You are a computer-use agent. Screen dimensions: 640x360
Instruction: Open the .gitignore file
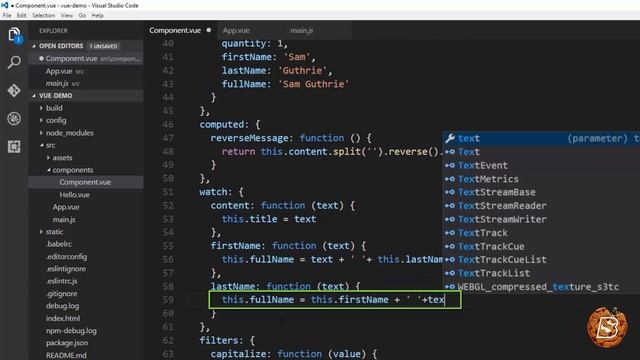point(62,293)
